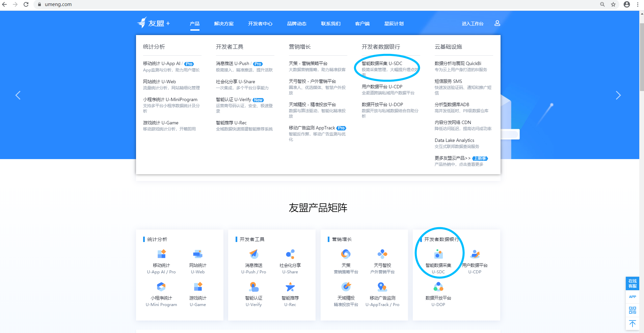Open QR code icon in side widget

click(633, 310)
